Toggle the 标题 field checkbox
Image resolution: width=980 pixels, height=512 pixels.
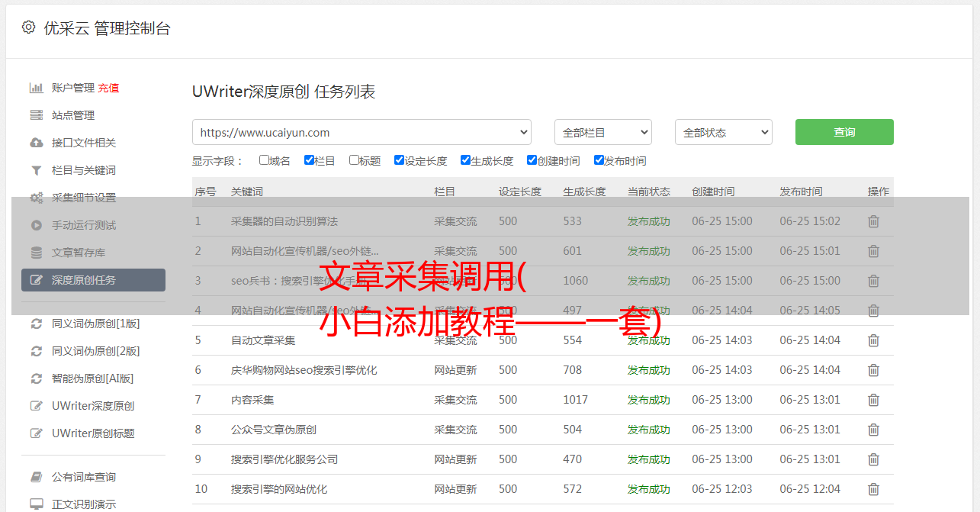[x=354, y=160]
